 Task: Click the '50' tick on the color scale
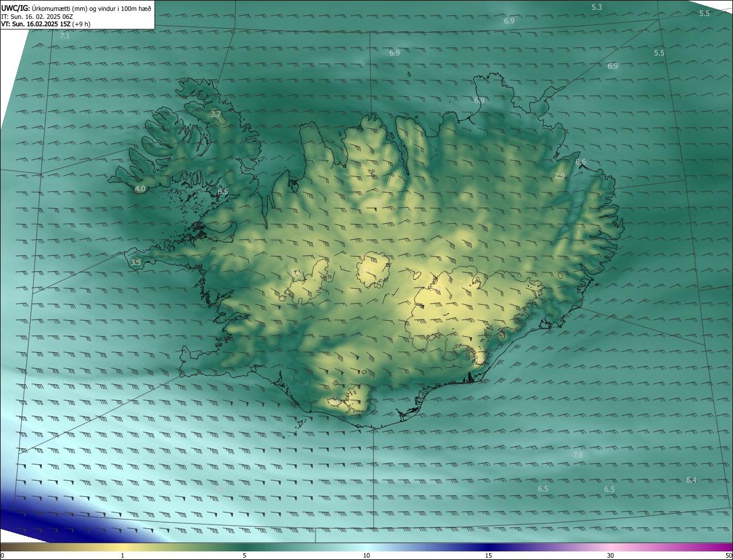[x=728, y=555]
